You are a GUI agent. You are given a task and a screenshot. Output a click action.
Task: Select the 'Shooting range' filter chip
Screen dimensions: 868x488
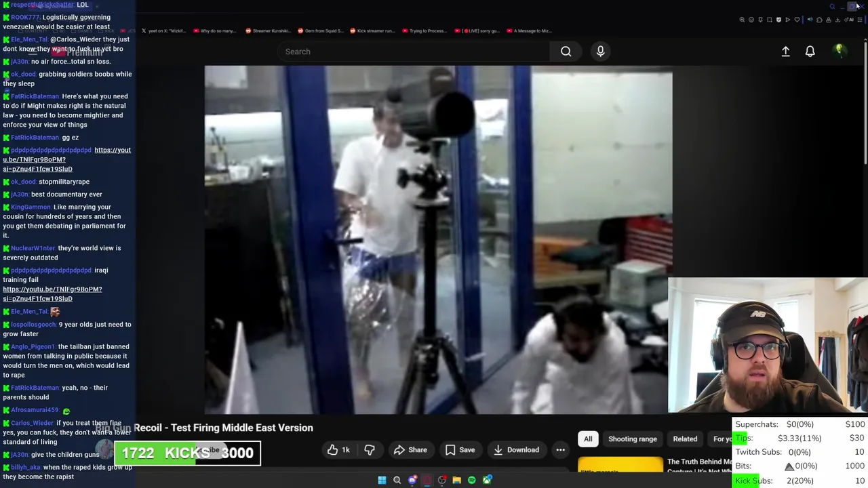click(x=632, y=439)
